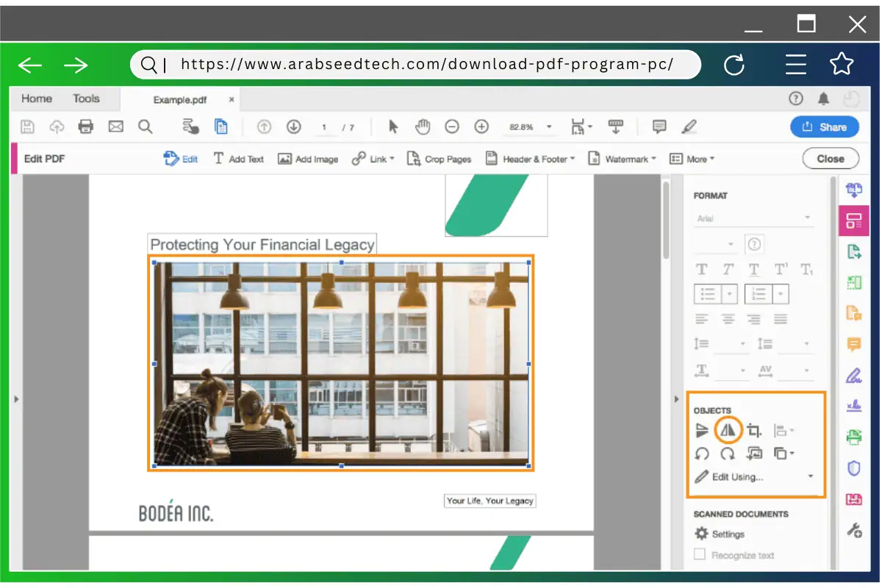Open the Crop Pages tool

click(x=439, y=158)
